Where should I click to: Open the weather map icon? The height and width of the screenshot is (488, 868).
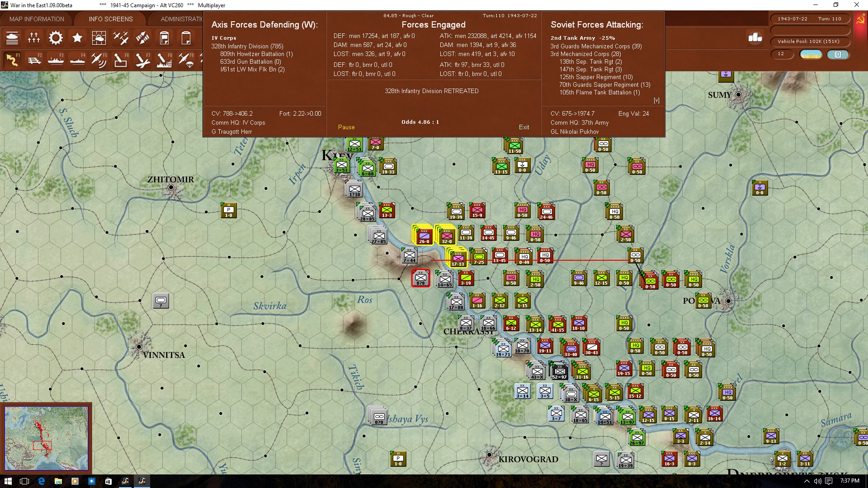[x=99, y=38]
